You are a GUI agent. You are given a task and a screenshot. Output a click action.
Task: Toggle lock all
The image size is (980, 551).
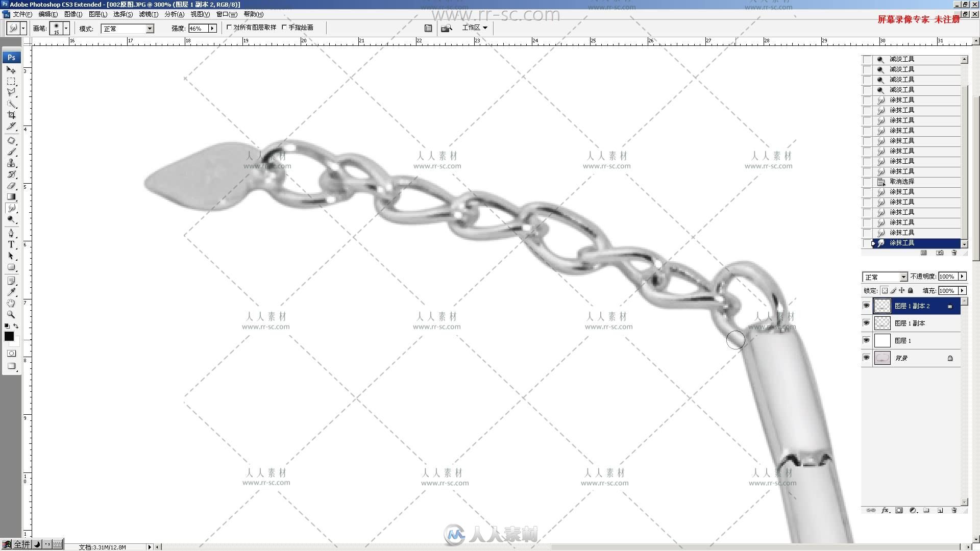click(911, 291)
